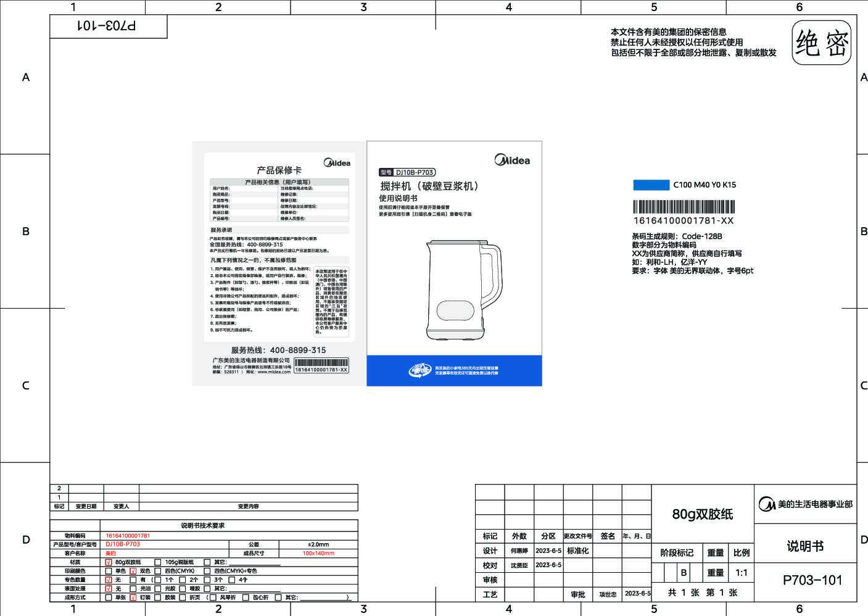Check the 1个 spot color checkbox
The height and width of the screenshot is (616, 868).
pyautogui.click(x=158, y=580)
